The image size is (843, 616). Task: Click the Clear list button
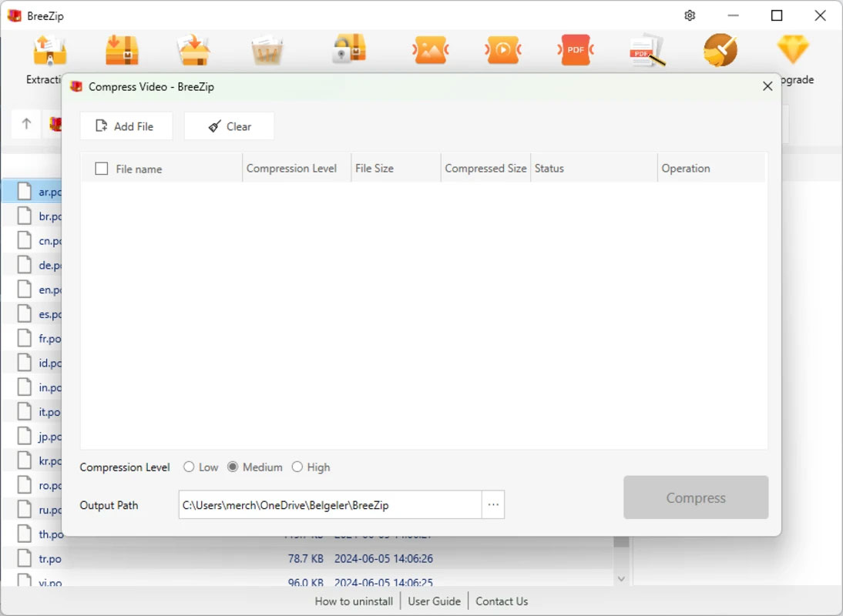[x=229, y=126]
